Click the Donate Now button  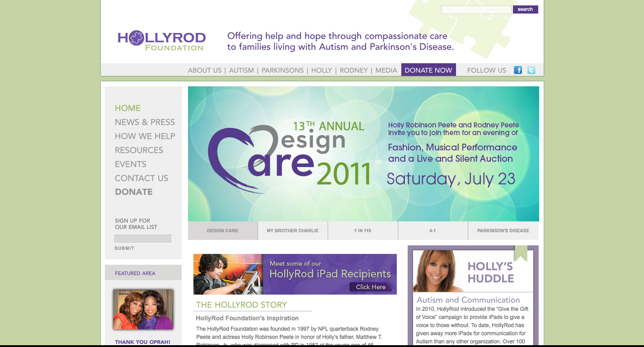(428, 70)
